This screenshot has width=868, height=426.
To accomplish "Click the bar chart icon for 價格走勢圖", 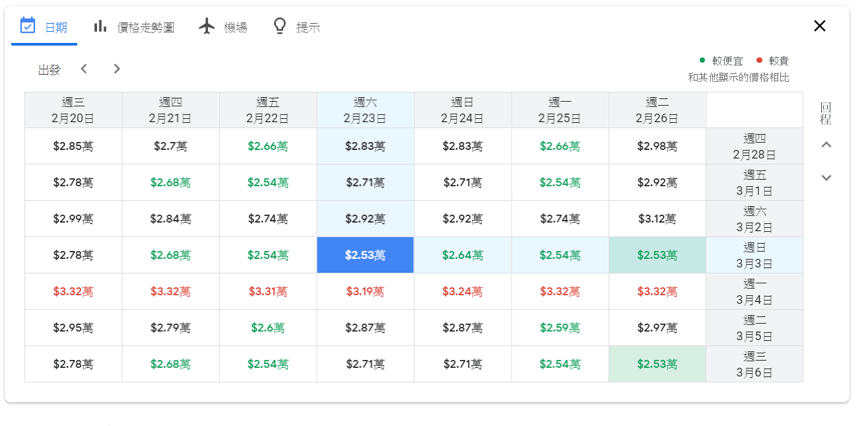I will (100, 26).
